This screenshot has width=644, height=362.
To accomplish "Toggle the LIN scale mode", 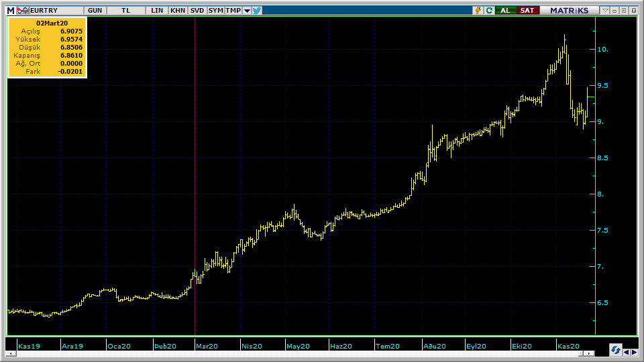I will click(157, 11).
